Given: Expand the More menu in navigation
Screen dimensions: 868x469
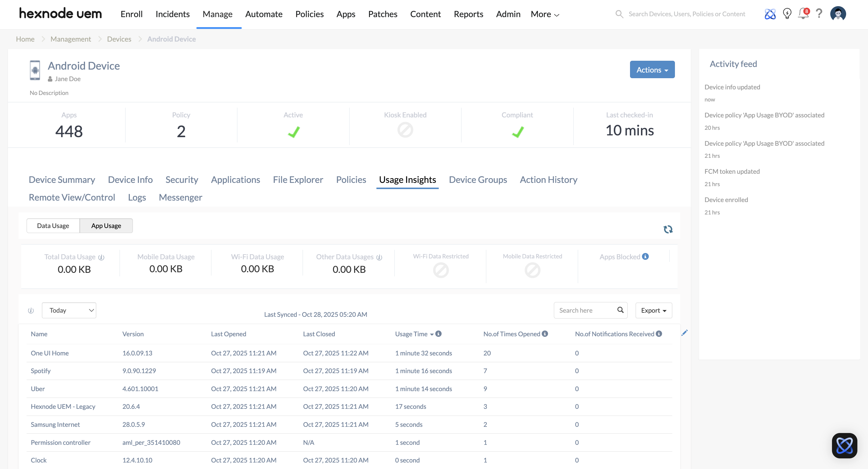Looking at the screenshot, I should click(544, 14).
